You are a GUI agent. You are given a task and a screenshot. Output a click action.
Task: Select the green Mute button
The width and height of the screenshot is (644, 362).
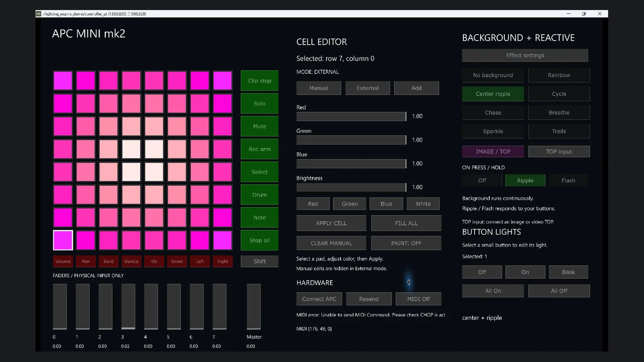260,126
